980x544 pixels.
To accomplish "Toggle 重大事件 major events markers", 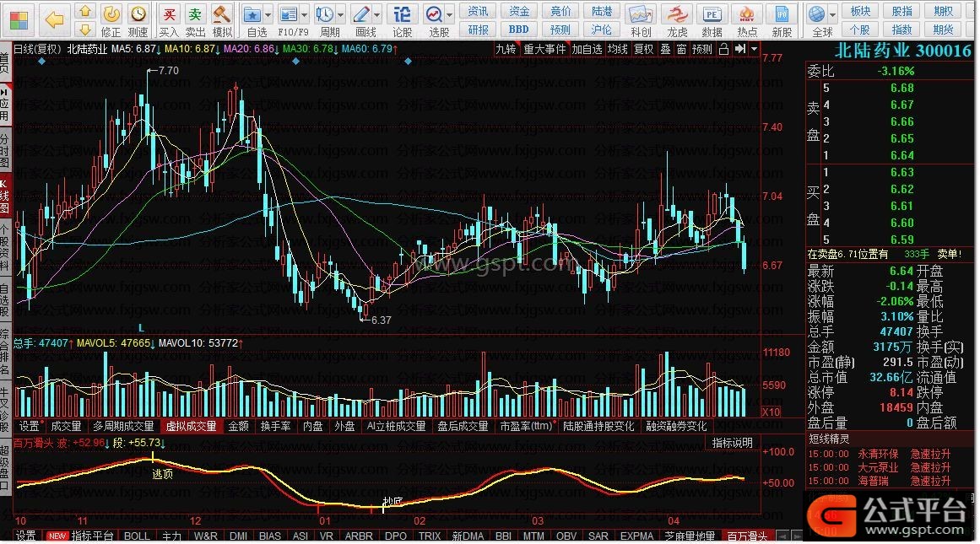I will [x=544, y=49].
